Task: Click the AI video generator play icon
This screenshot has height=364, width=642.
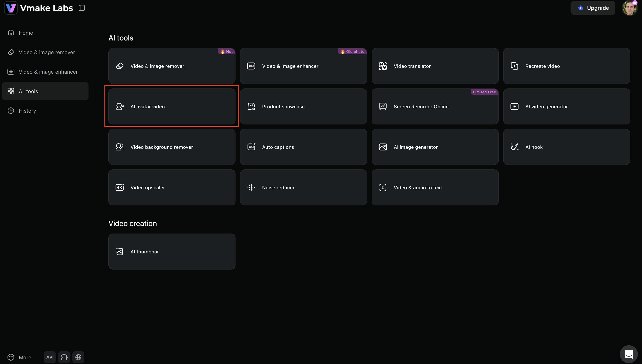Action: [x=514, y=106]
